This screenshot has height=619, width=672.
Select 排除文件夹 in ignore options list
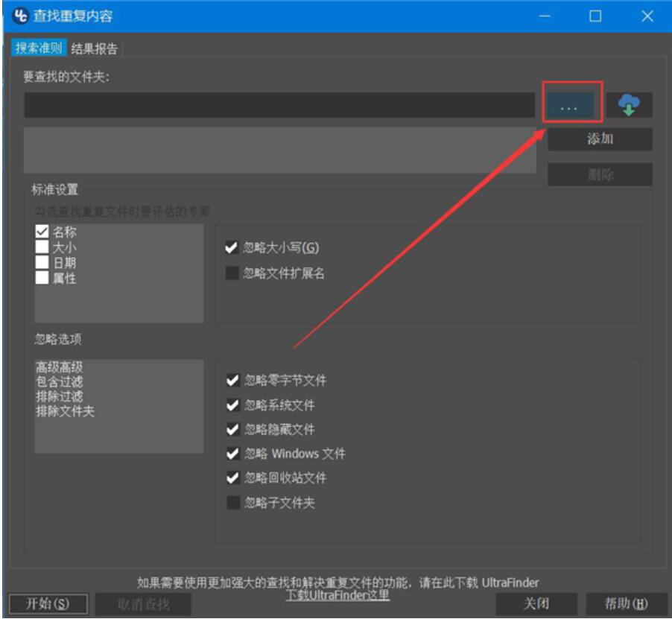point(65,411)
